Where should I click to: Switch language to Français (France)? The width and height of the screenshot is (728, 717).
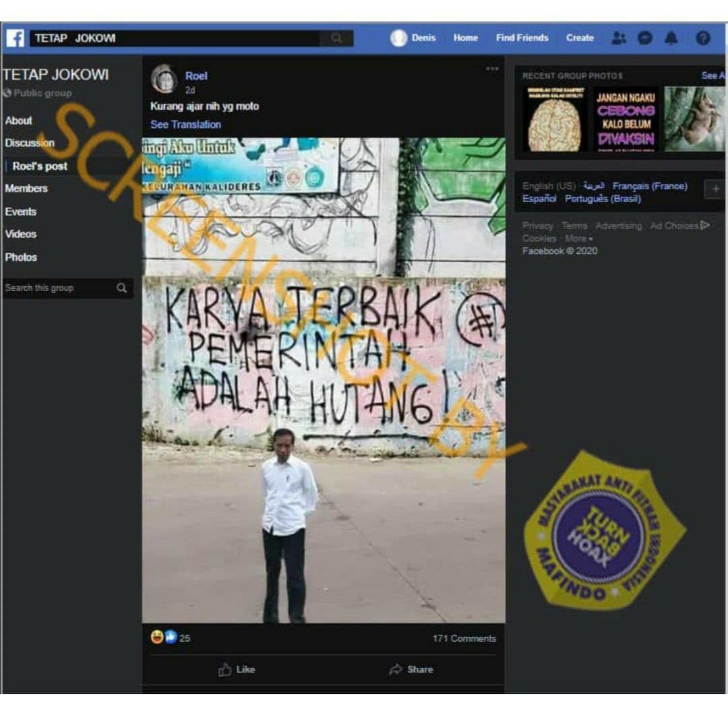tap(650, 186)
